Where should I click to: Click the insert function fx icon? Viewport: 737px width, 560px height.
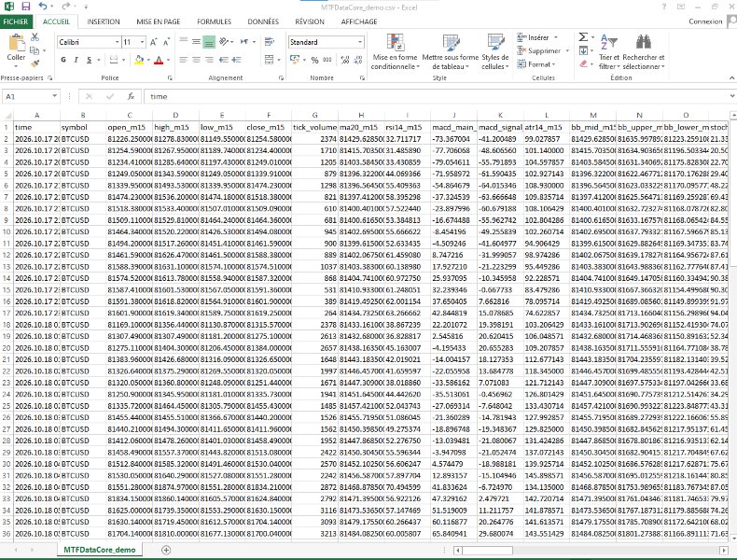[x=132, y=96]
